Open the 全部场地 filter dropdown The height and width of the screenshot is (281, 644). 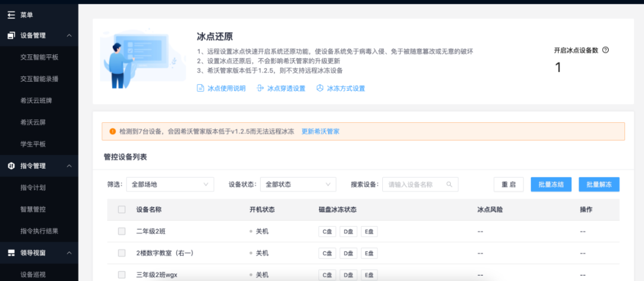[x=169, y=184]
